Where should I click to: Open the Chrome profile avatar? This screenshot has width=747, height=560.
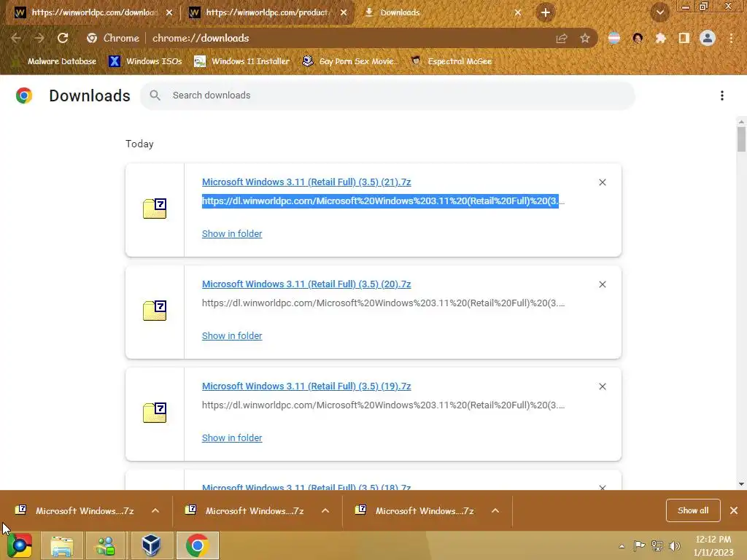pos(708,38)
